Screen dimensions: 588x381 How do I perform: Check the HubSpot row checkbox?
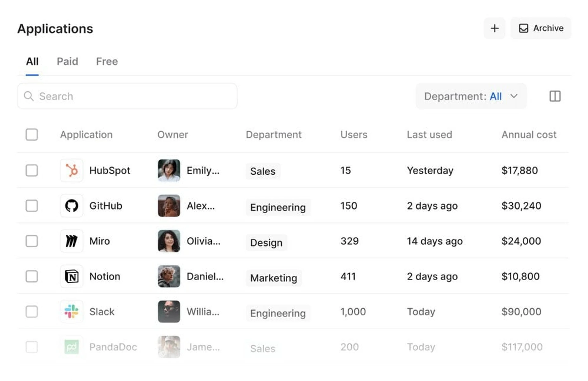click(32, 171)
